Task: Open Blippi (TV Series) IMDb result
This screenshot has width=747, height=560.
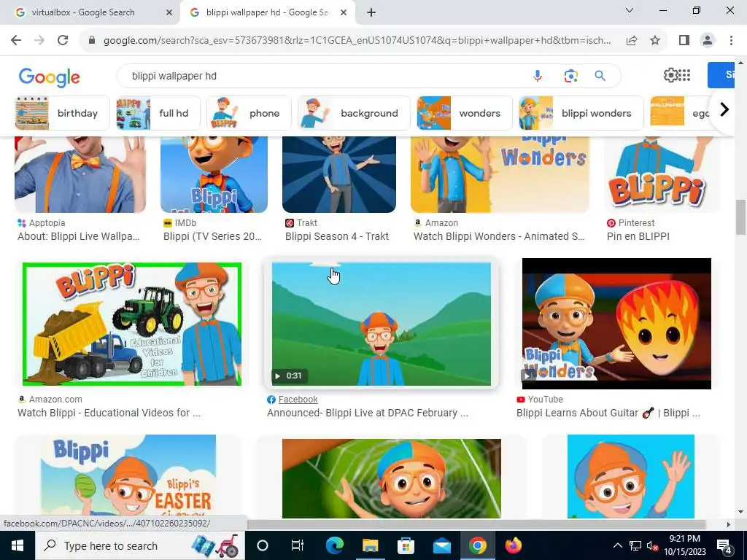Action: (212, 236)
